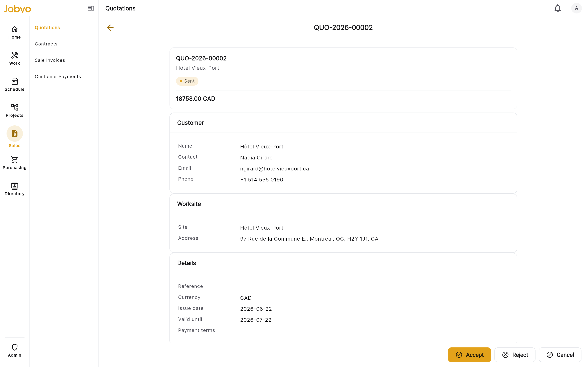The width and height of the screenshot is (588, 367).
Task: Go back using the arrow icon
Action: 110,28
